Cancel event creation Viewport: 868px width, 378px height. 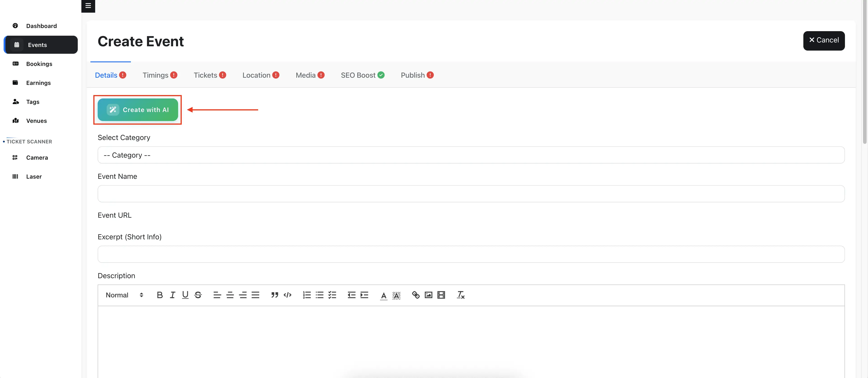pyautogui.click(x=823, y=40)
